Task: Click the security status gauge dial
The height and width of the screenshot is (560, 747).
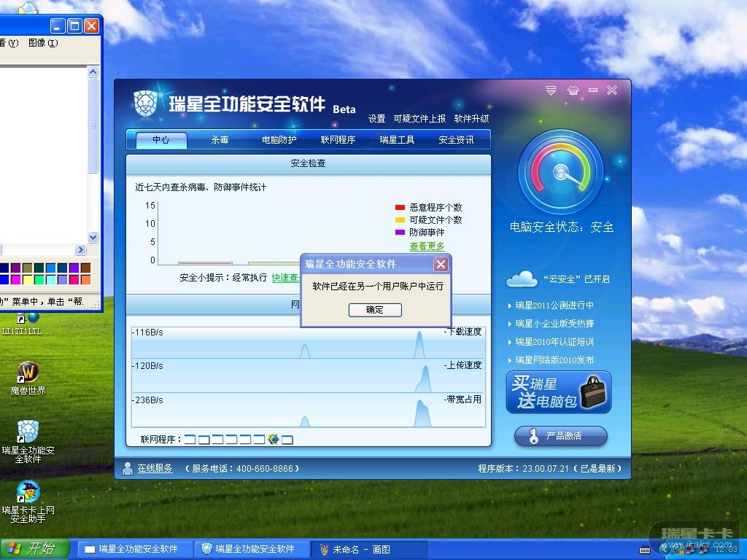Action: tap(561, 172)
